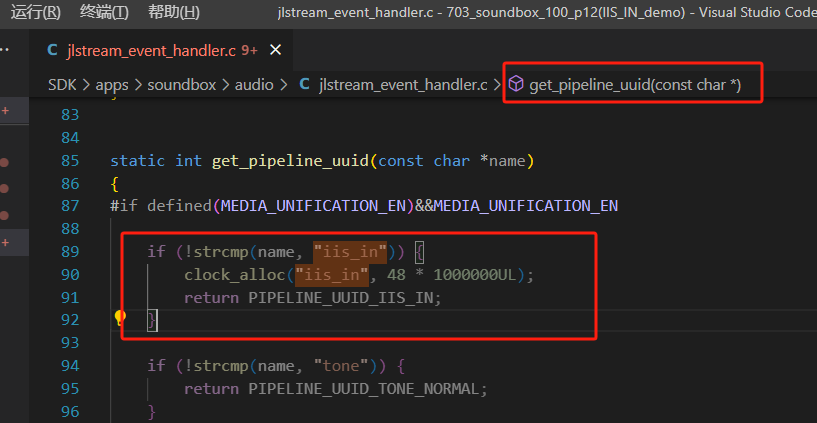
Task: Open the 帮助(H) menu
Action: [174, 12]
